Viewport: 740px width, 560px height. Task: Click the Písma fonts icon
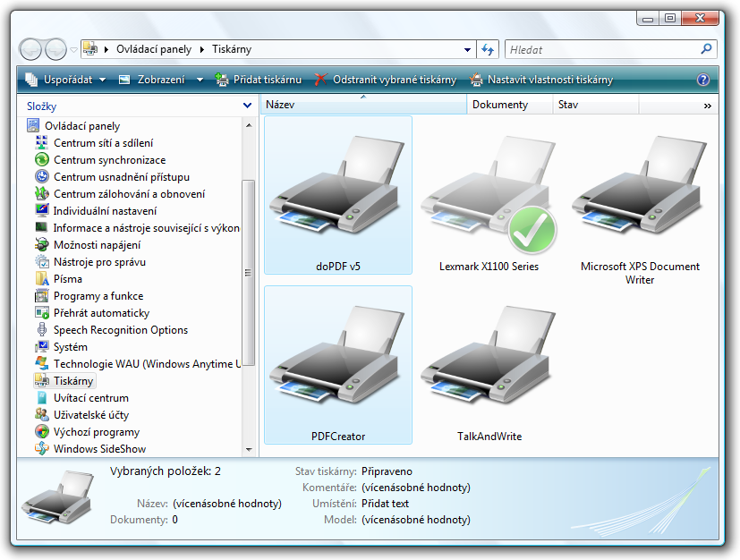[42, 278]
